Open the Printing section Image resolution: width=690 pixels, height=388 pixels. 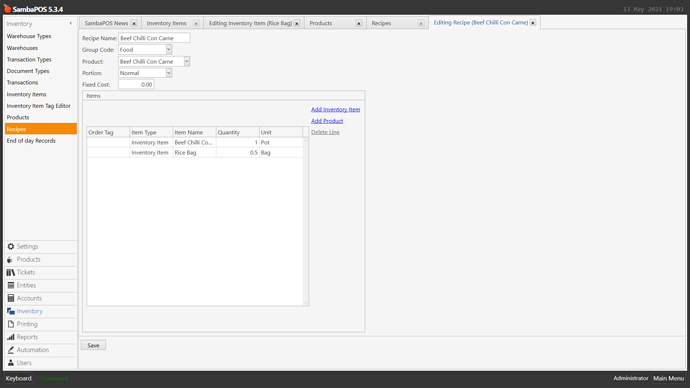pos(40,324)
